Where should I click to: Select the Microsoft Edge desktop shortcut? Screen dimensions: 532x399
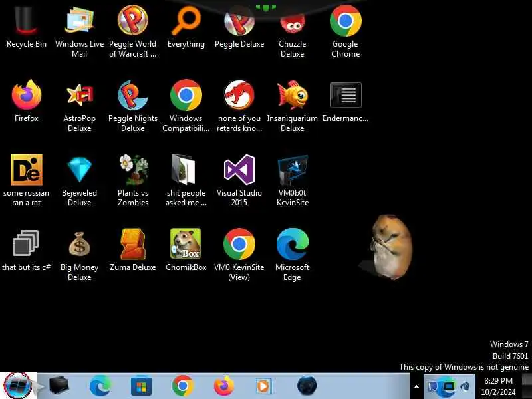[293, 255]
